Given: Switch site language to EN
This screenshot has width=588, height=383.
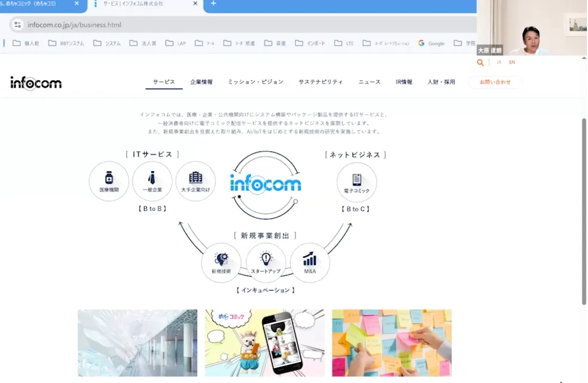Looking at the screenshot, I should point(512,62).
